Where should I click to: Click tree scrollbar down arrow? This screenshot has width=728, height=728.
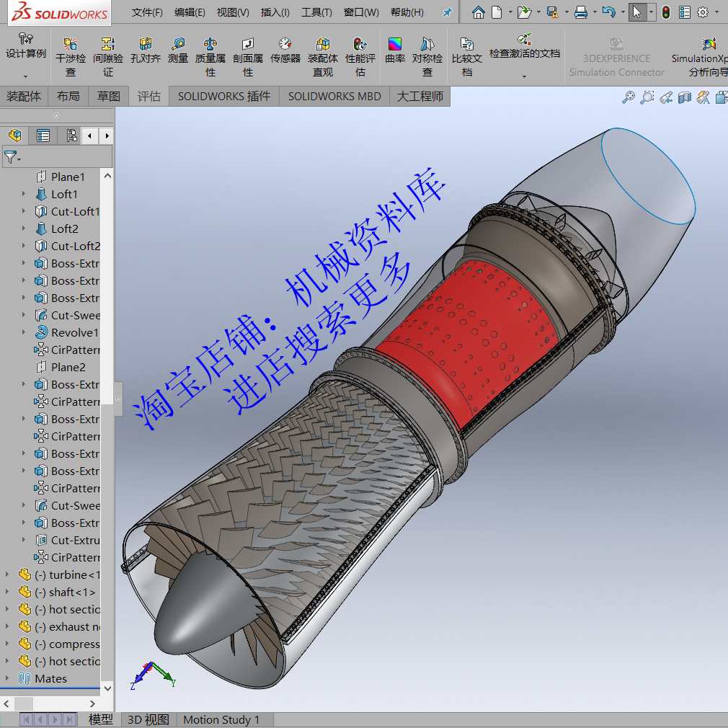coord(107,688)
